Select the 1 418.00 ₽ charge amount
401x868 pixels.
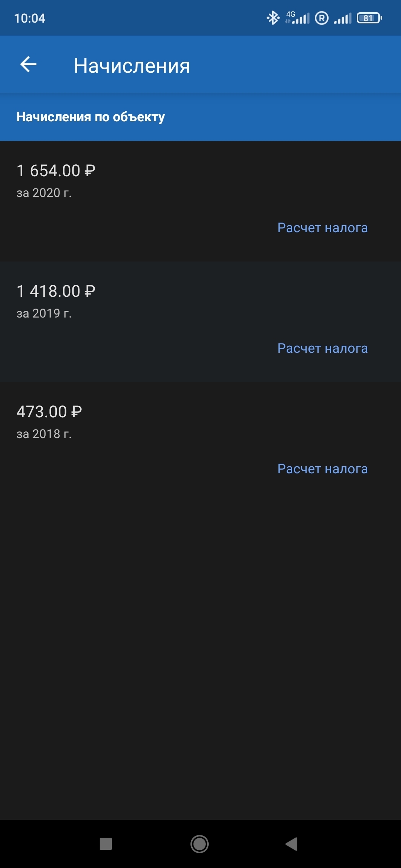pyautogui.click(x=56, y=291)
